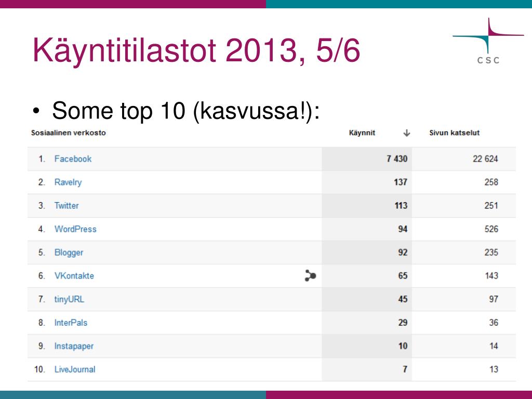Image resolution: width=532 pixels, height=399 pixels.
Task: Select Blogger visits value 92
Action: pos(403,252)
